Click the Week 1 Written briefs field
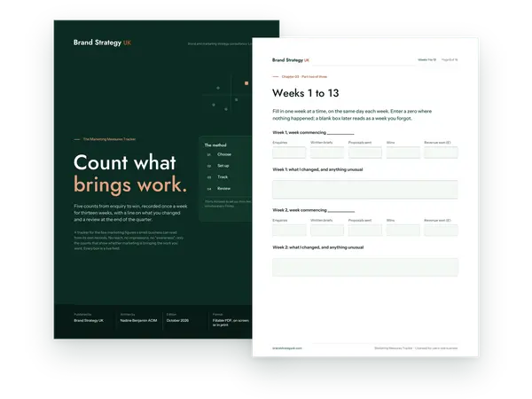Image resolution: width=532 pixels, height=399 pixels. coord(327,153)
